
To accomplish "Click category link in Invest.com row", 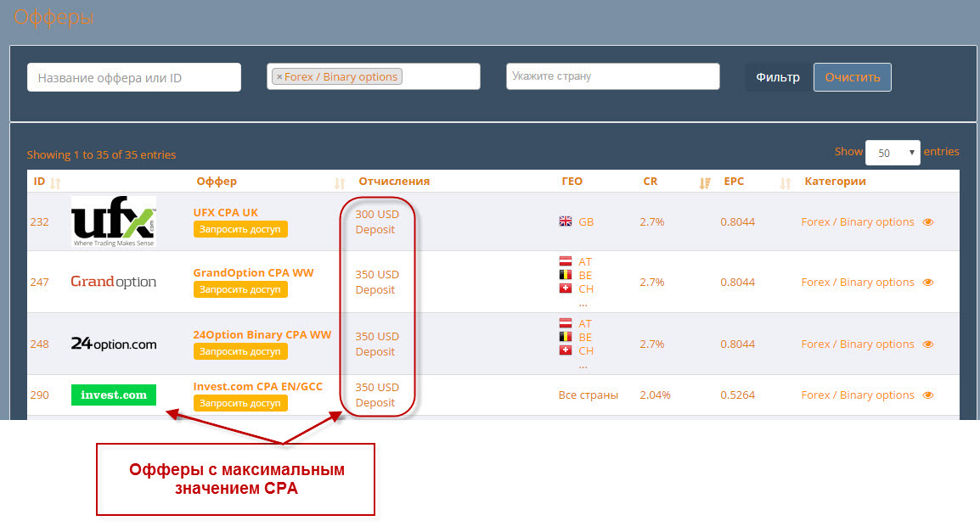I will (x=858, y=395).
